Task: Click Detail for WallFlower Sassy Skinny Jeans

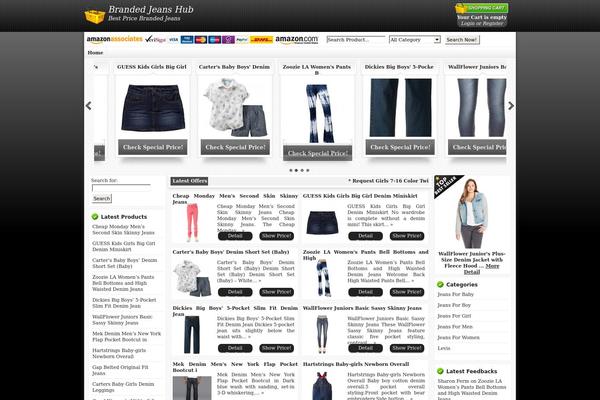Action: tap(365, 348)
